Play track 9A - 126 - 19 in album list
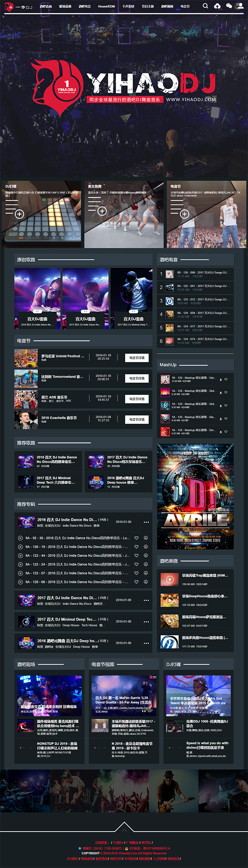Screen dimensions: 248x868 pyautogui.click(x=20, y=547)
